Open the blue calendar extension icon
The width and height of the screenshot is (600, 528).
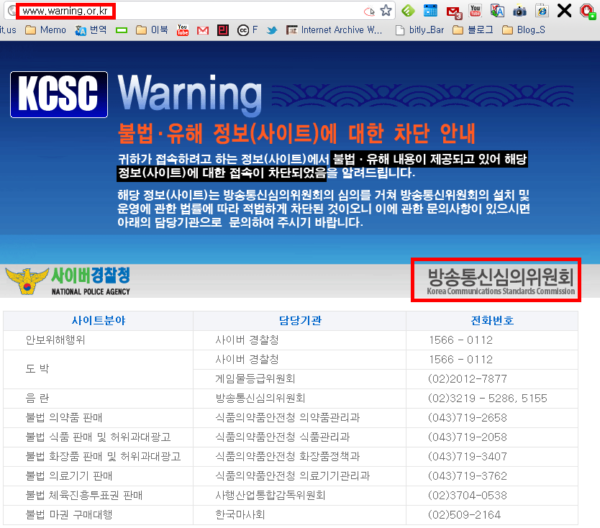coord(430,11)
